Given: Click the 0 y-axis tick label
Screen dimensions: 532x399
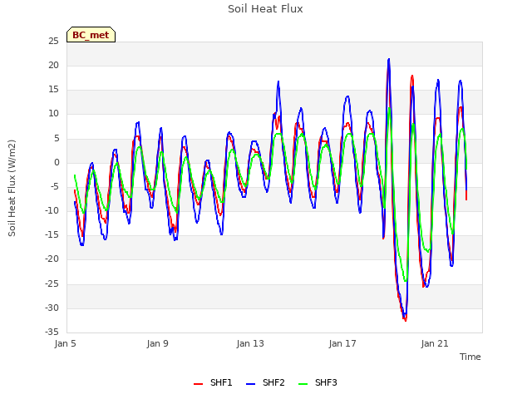Looking at the screenshot, I should [x=57, y=163].
